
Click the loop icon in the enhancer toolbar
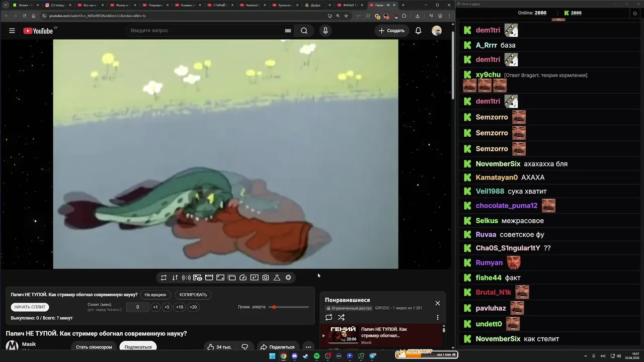pos(164,278)
